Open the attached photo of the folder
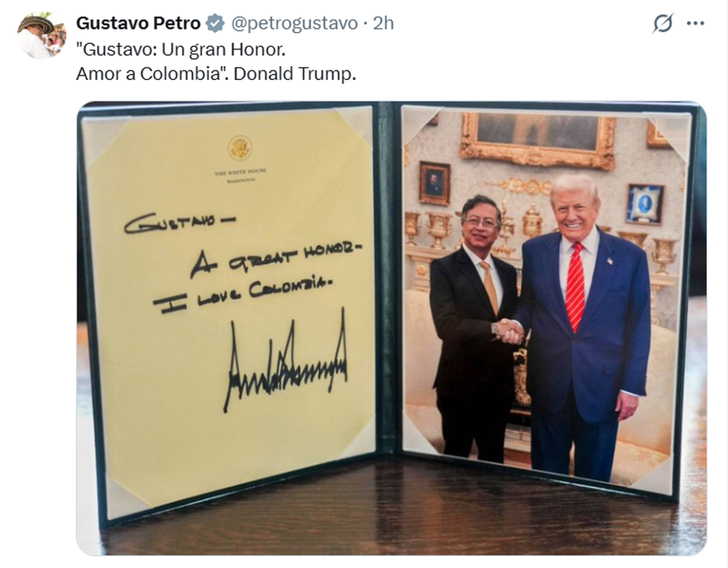This screenshot has width=728, height=568. point(391,328)
